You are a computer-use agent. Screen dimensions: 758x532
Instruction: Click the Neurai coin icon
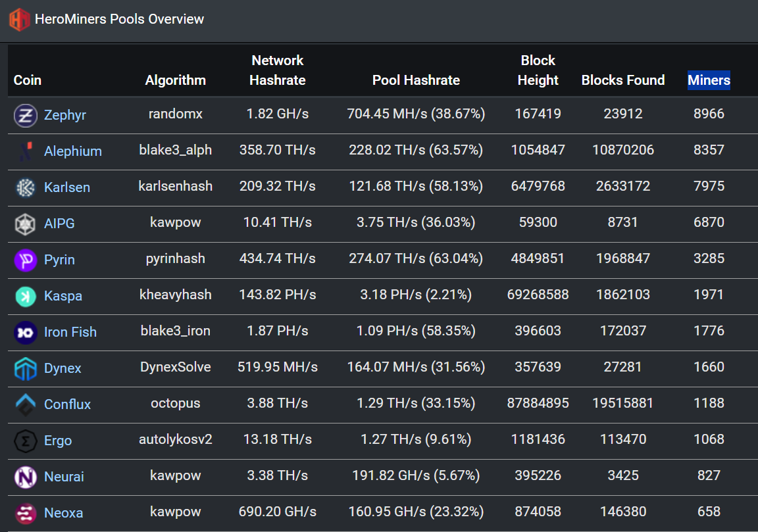click(x=26, y=477)
